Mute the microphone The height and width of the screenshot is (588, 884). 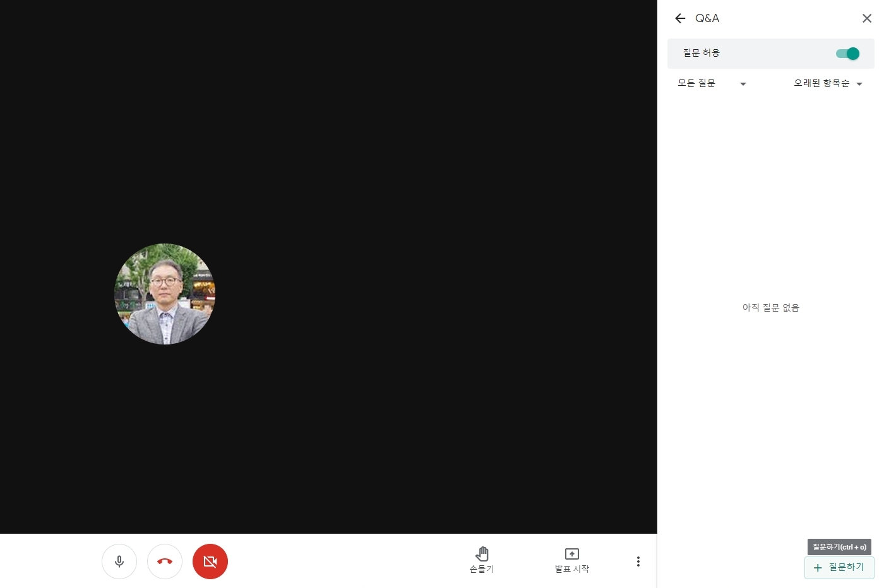[x=119, y=562]
